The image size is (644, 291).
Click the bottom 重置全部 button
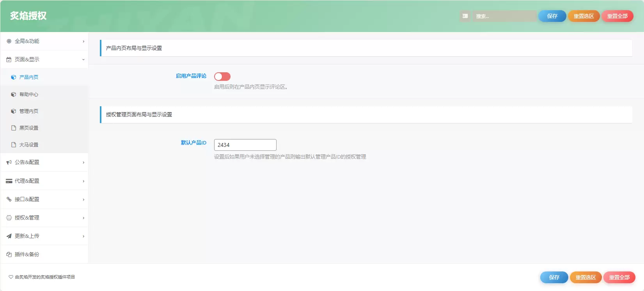pos(619,277)
